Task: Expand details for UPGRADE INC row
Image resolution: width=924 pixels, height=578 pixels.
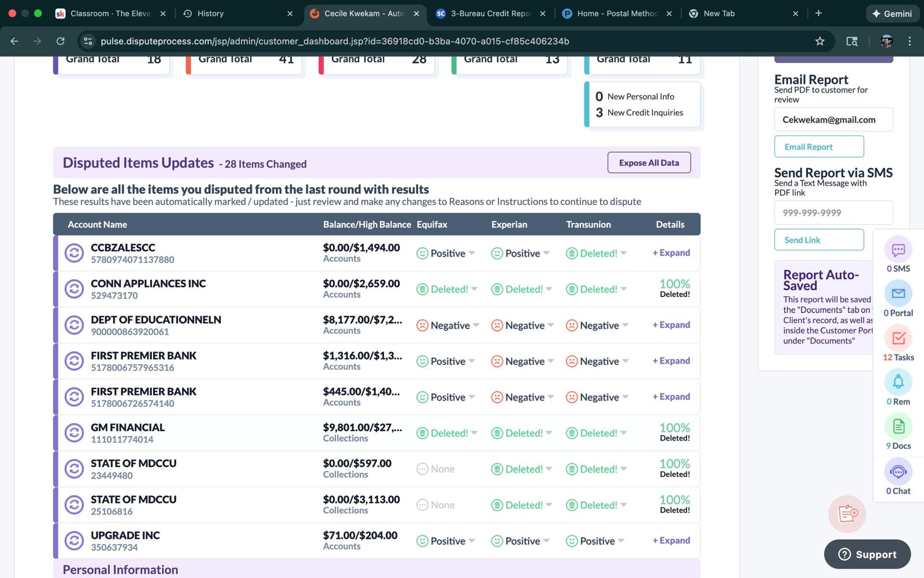Action: (671, 540)
